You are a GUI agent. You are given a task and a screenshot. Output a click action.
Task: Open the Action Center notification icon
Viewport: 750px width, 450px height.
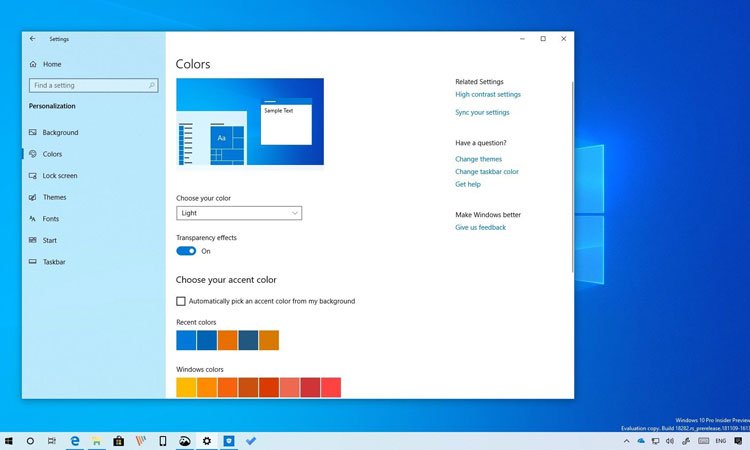(738, 440)
